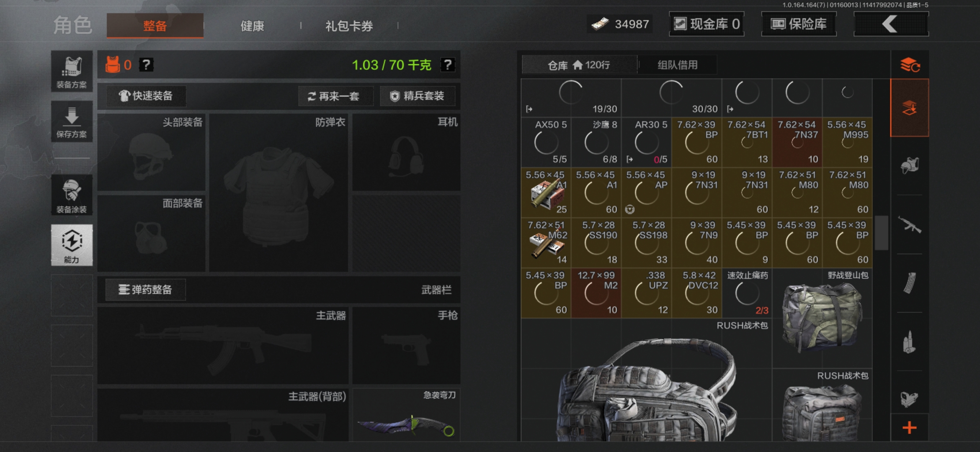Select the 野战登山包 backpack item
This screenshot has height=452, width=980.
[x=822, y=318]
